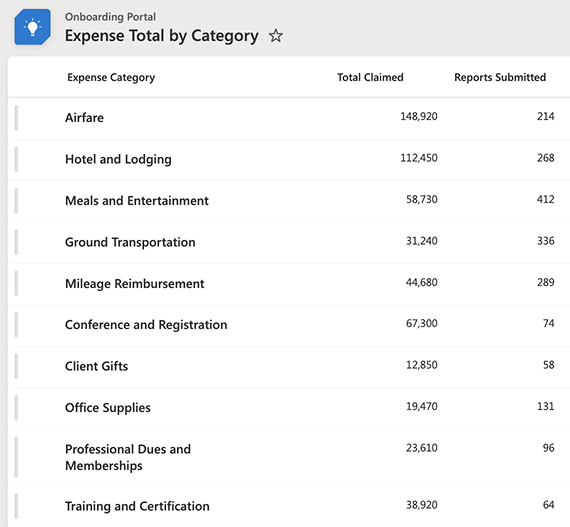
Task: Click the 412 reports submitted value
Action: (x=546, y=199)
